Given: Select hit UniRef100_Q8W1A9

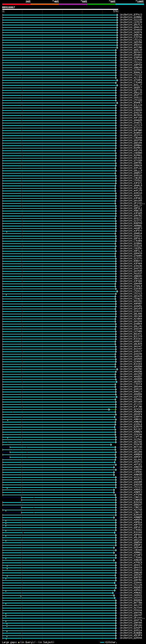Looking at the screenshot, I should [131, 67].
